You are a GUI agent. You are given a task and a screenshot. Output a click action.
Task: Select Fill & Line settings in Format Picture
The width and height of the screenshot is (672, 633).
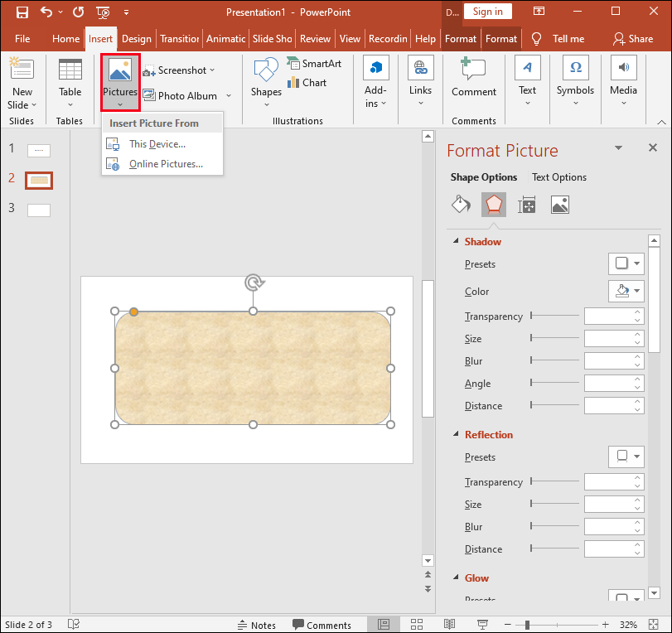point(461,204)
